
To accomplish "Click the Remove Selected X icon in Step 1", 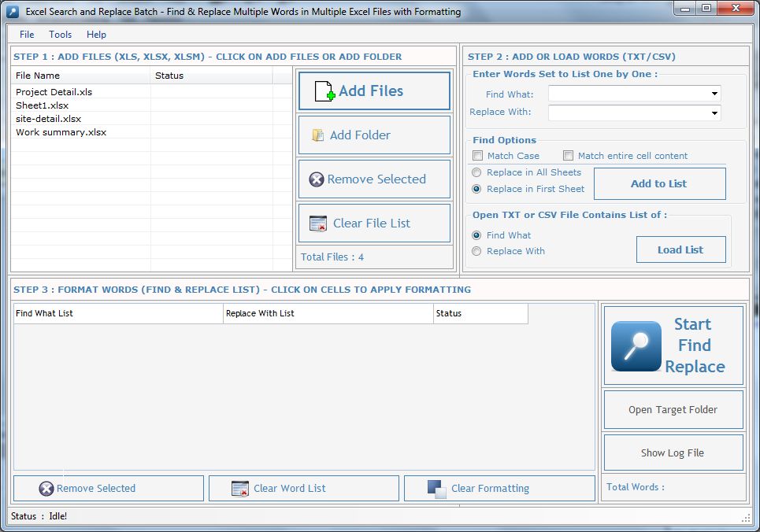I will 317,179.
